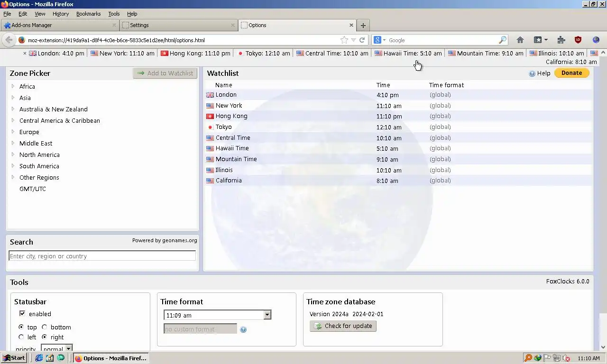
Task: Expand Central America & Caribbean zones
Action: (13, 120)
